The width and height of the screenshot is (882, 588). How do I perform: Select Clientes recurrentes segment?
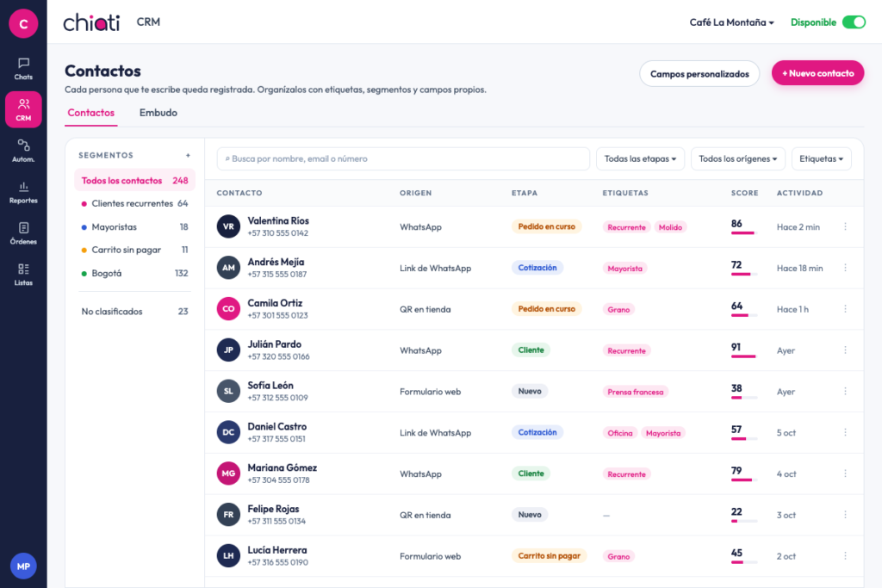pos(134,203)
